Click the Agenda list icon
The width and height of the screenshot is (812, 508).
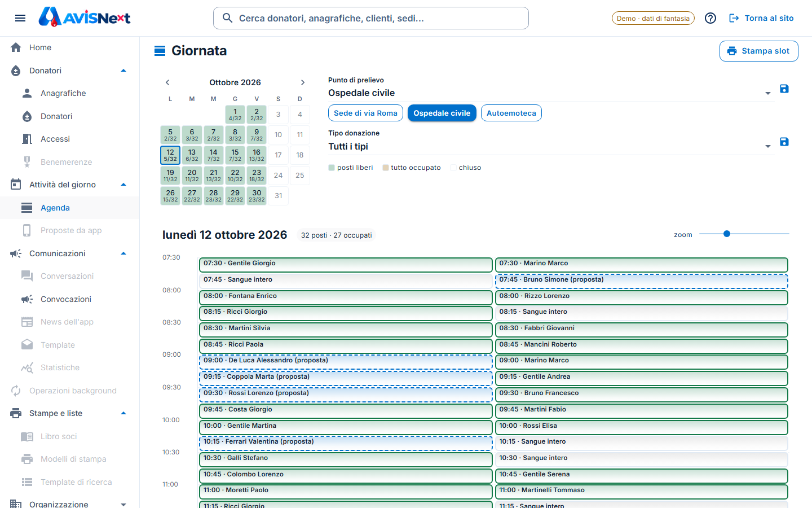(x=27, y=208)
